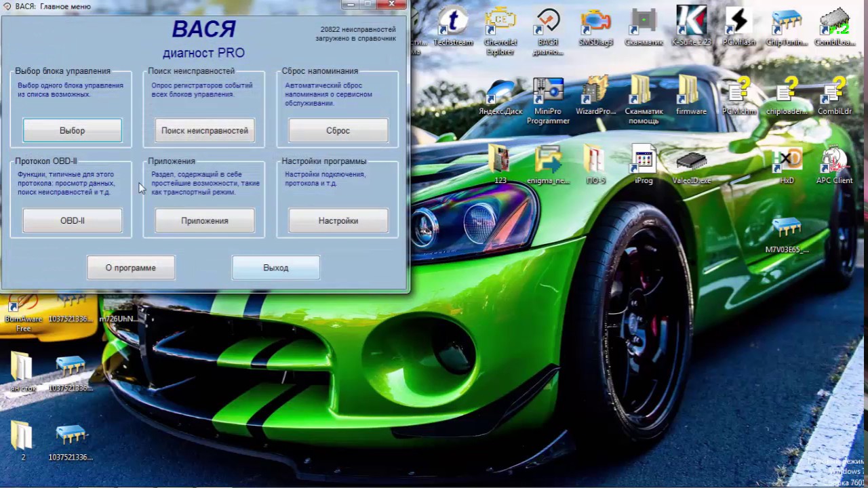Open Techstream desktop shortcut
The image size is (868, 488).
[x=453, y=26]
